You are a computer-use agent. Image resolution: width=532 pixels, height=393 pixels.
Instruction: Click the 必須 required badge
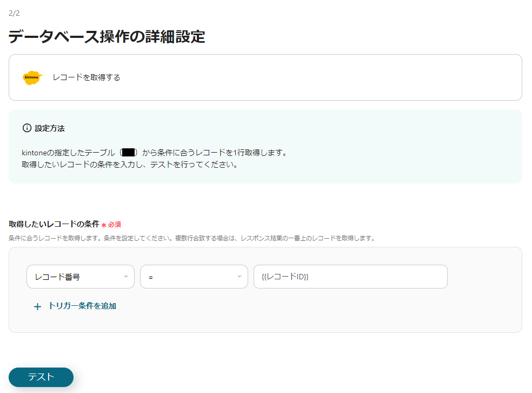point(114,223)
